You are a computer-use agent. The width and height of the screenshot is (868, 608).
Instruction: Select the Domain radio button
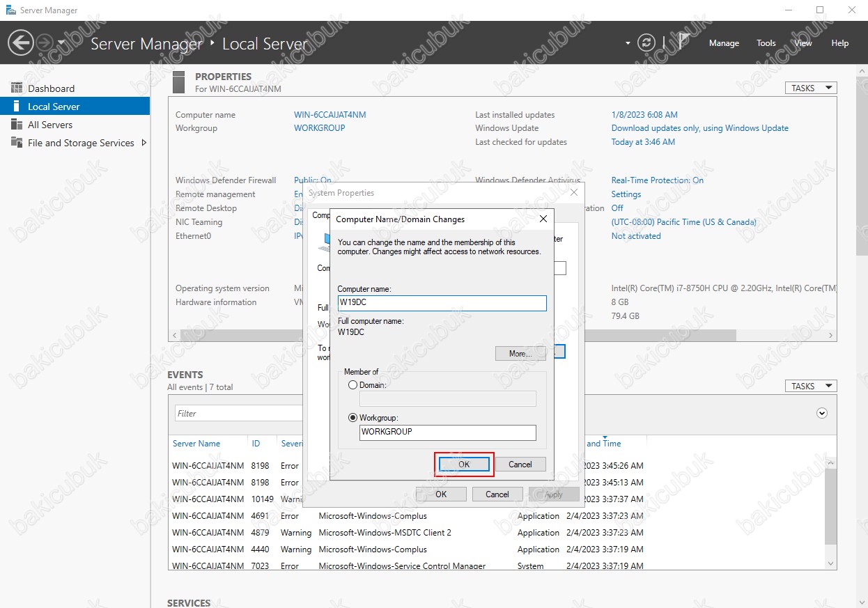coord(353,385)
